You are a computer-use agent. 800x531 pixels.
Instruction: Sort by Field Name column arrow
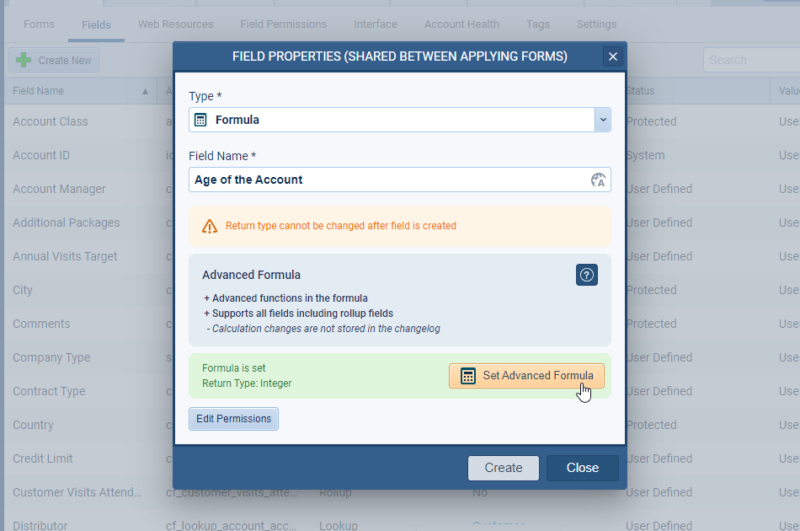point(146,91)
